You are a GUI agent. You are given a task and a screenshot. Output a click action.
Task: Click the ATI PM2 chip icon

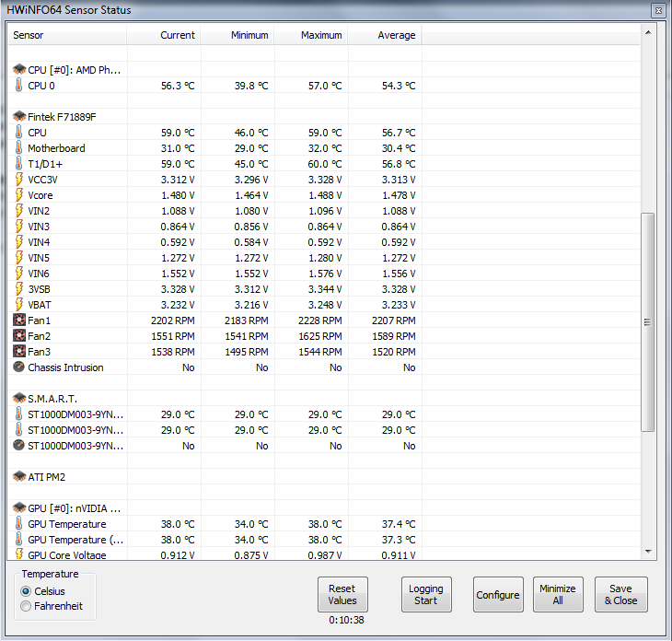pyautogui.click(x=19, y=476)
